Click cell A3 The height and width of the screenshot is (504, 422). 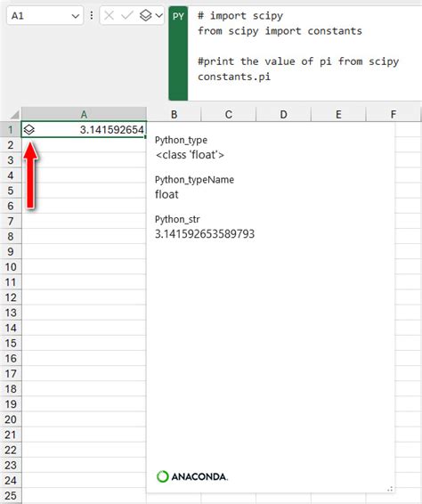(x=84, y=160)
